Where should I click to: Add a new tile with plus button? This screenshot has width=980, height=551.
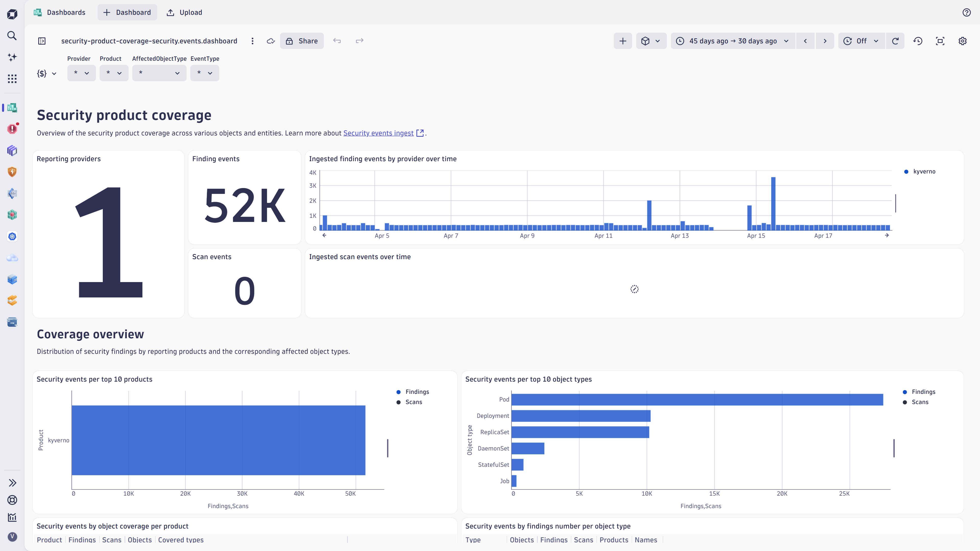pyautogui.click(x=623, y=41)
